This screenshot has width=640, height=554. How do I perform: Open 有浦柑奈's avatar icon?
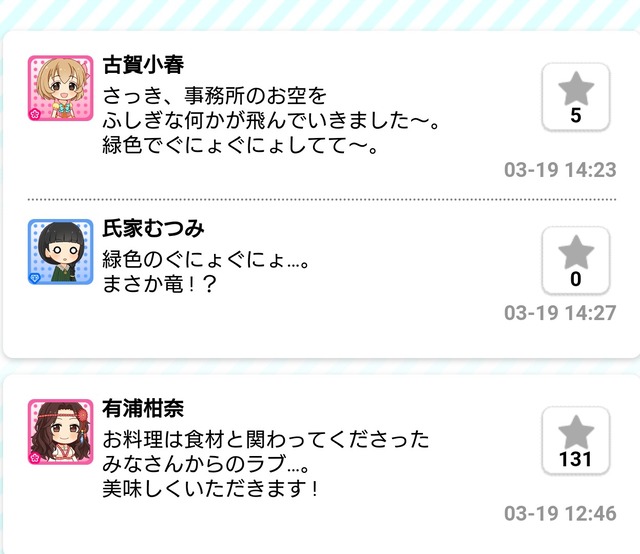(x=60, y=432)
